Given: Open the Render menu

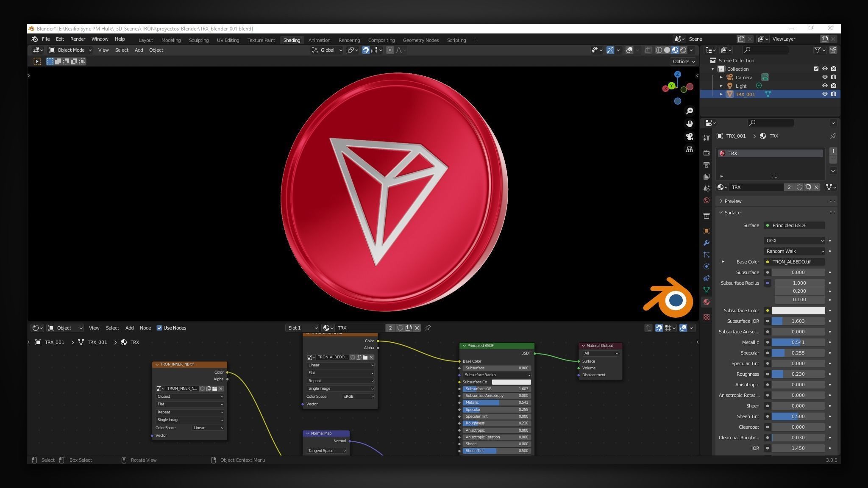Looking at the screenshot, I should click(78, 39).
